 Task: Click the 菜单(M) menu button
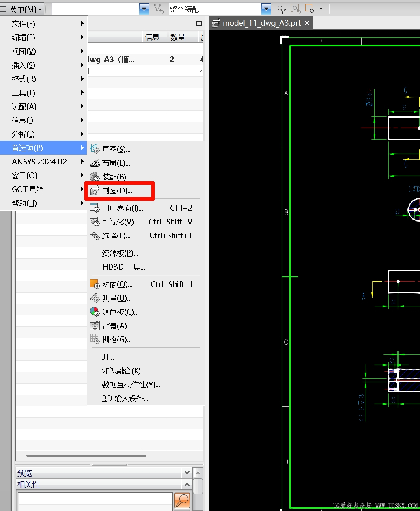pyautogui.click(x=23, y=9)
